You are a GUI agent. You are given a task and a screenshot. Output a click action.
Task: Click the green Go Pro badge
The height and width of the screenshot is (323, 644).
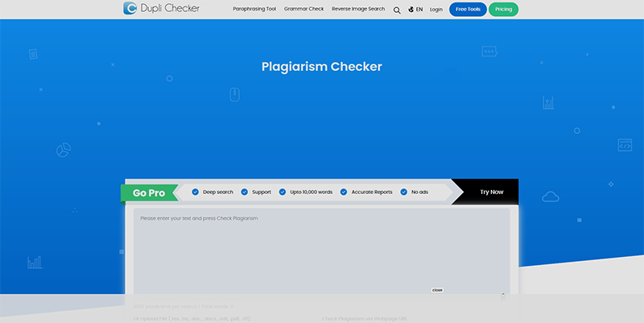(x=149, y=193)
